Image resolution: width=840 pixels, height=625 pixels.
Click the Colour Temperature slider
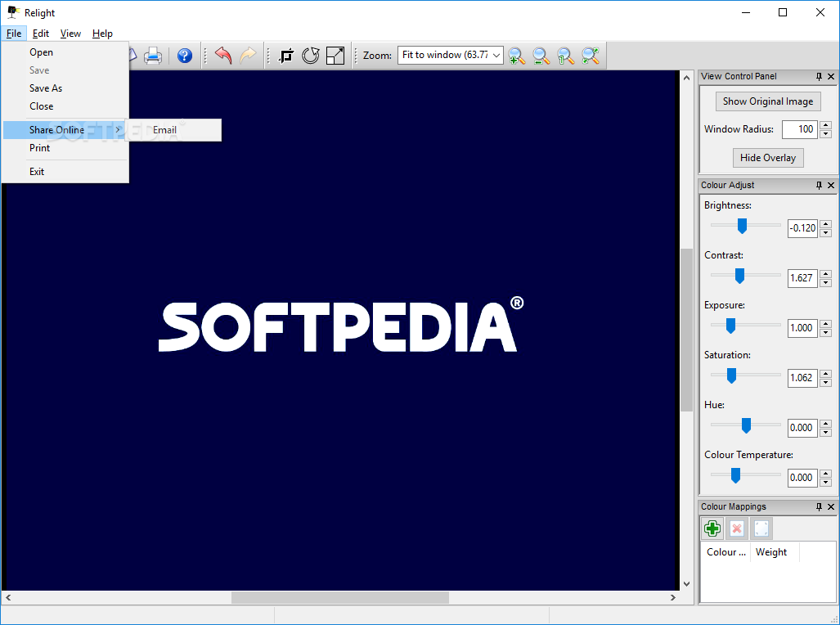click(746, 475)
